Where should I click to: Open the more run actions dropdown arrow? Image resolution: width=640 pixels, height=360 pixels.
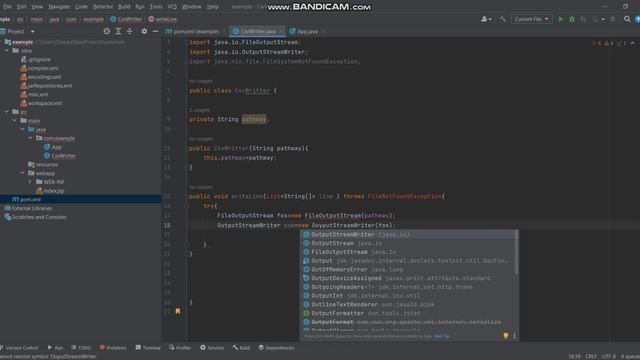click(x=603, y=19)
